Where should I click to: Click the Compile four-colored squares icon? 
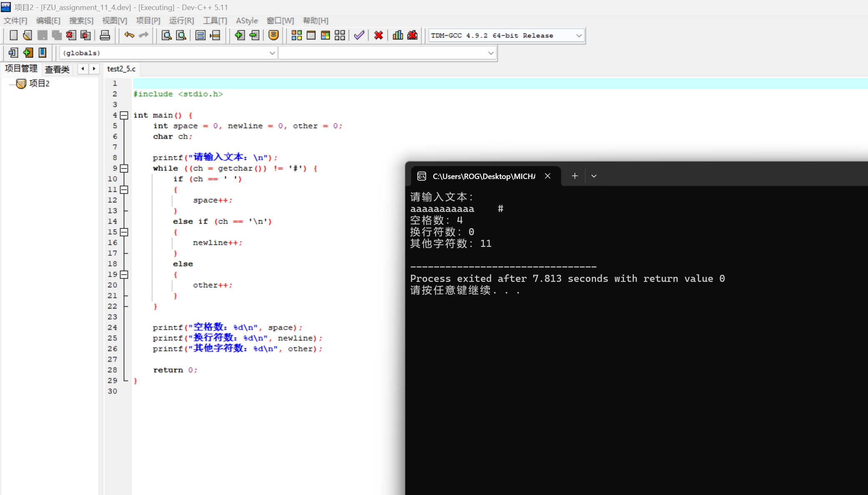point(297,35)
